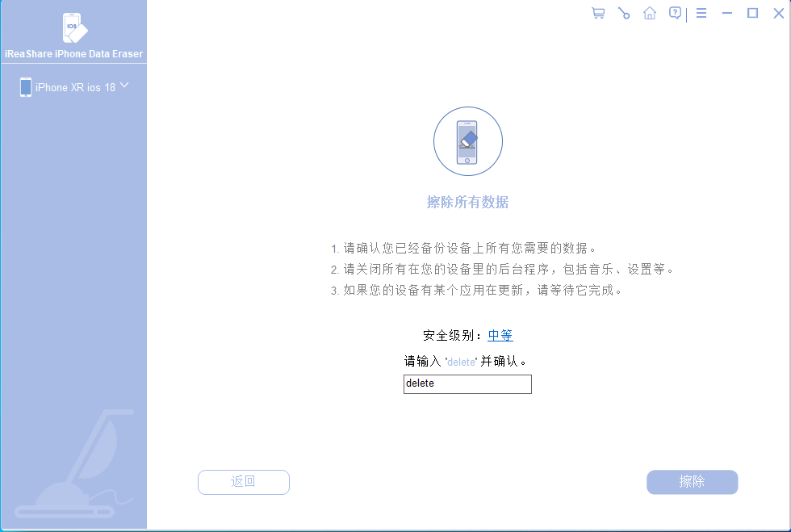Expand the iPhone XR ios 18 dropdown arrow
This screenshot has width=791, height=532.
coord(124,85)
